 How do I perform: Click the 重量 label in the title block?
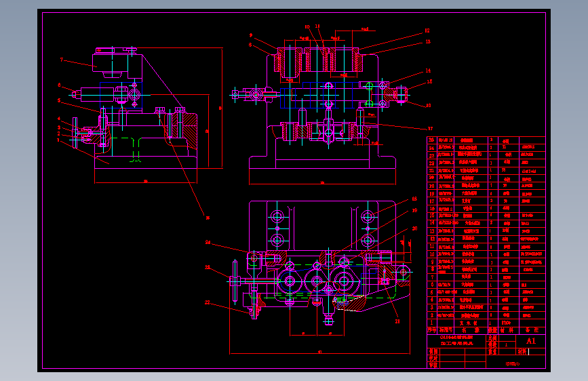pos(492,352)
